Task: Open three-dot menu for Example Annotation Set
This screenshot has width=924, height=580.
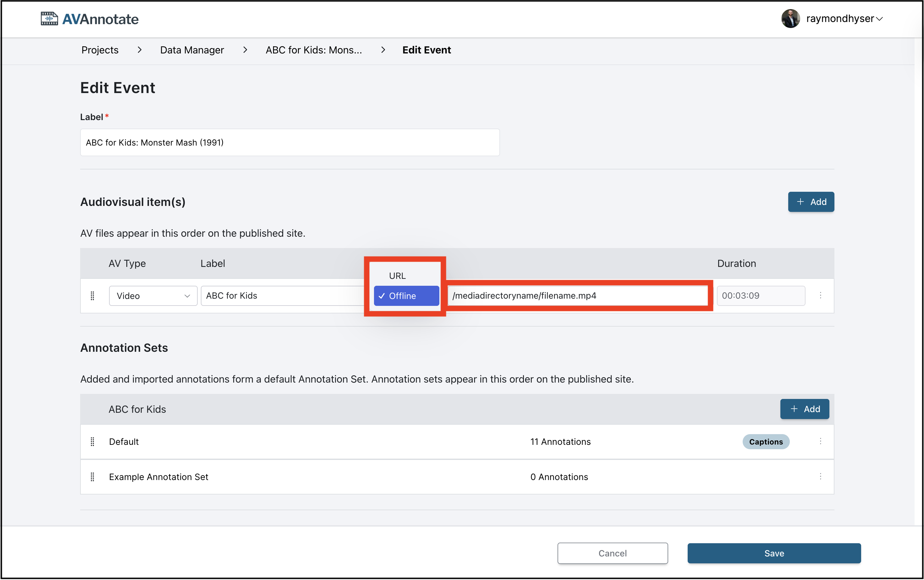Action: tap(821, 477)
